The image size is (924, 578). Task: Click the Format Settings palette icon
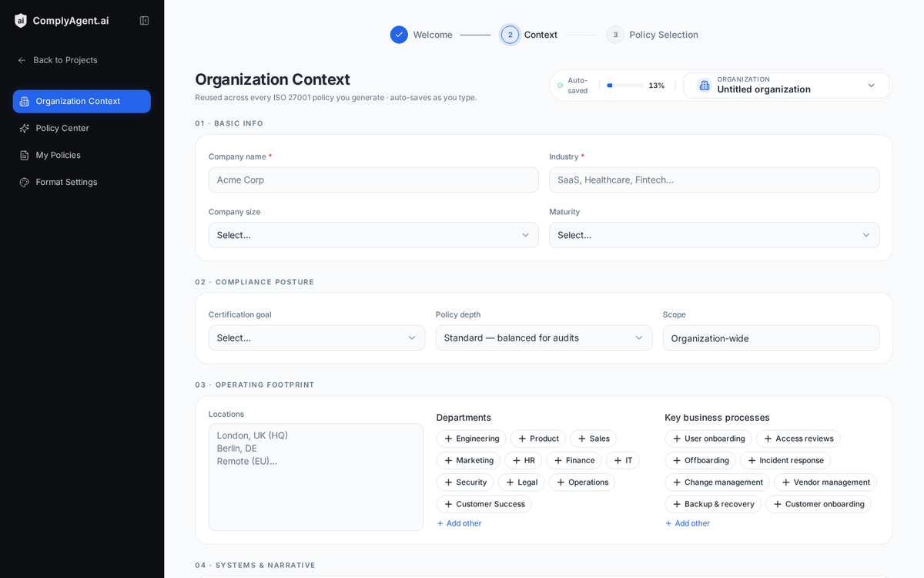(x=25, y=183)
